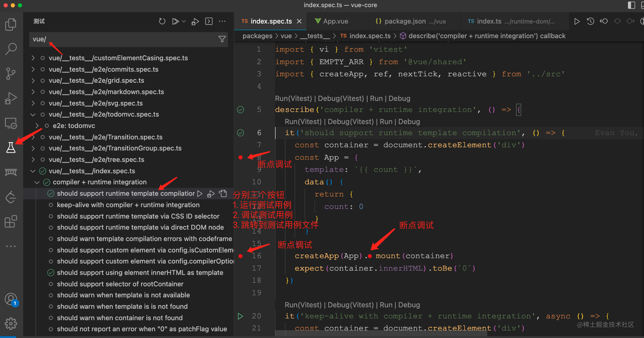The width and height of the screenshot is (644, 338).
Task: Open test panel more actions menu
Action: pos(222,21)
